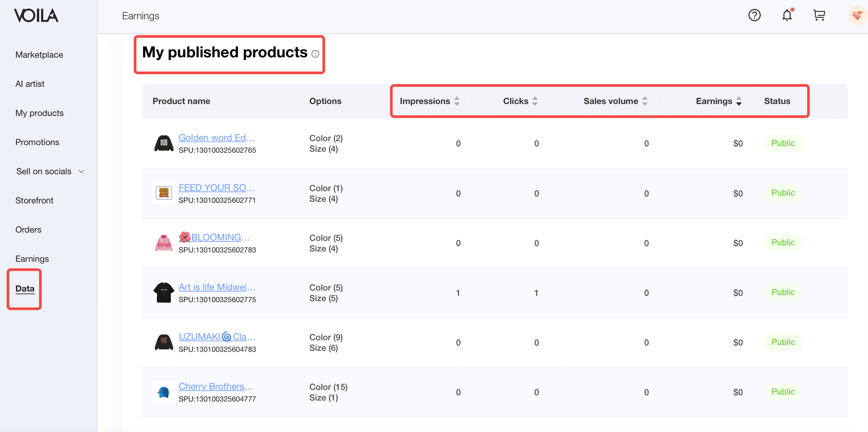
Task: Click the Golden word sweatshirt thumbnail
Action: (164, 143)
